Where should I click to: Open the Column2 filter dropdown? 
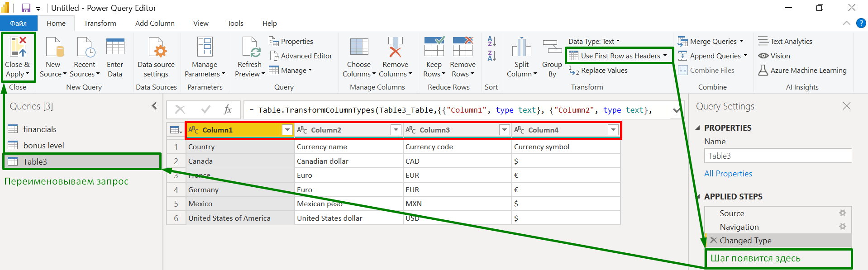(396, 130)
